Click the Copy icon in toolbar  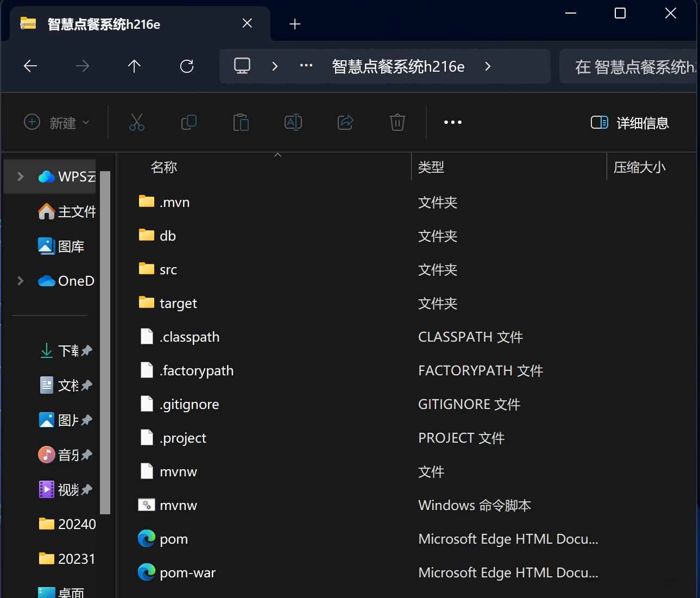[x=189, y=123]
